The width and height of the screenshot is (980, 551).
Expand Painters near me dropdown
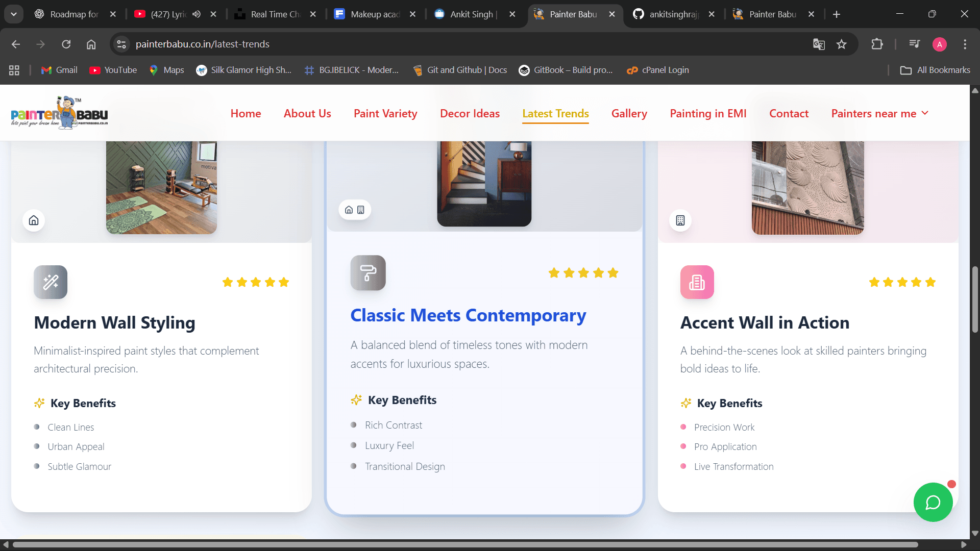[879, 113]
